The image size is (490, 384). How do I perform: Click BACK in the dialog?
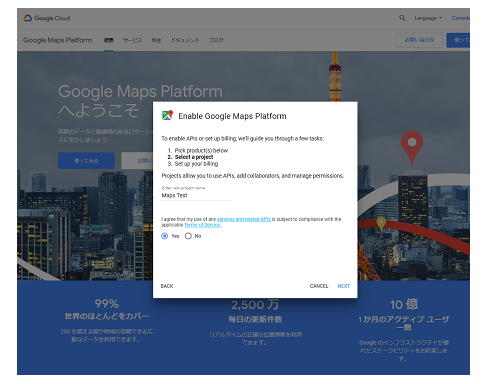click(167, 286)
